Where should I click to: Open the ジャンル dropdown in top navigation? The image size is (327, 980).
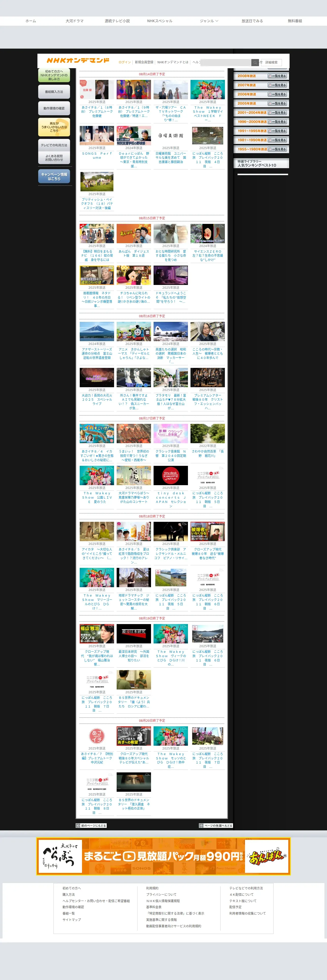point(209,21)
